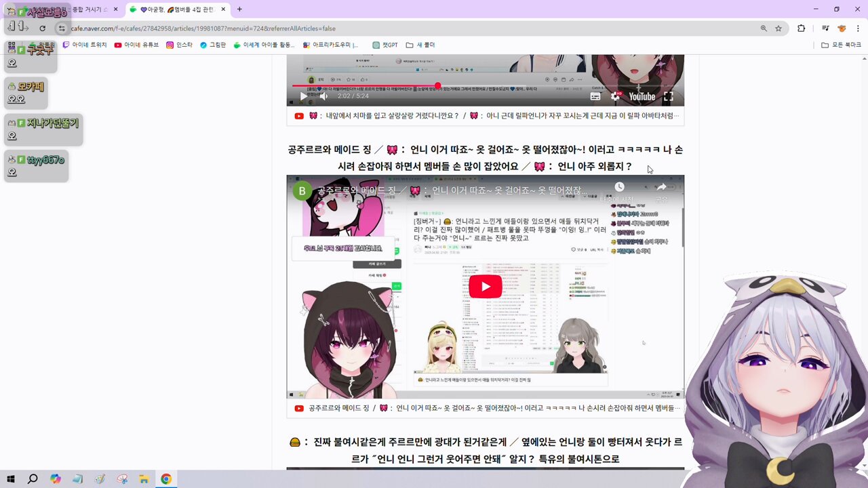Open a new browser tab

(x=239, y=9)
